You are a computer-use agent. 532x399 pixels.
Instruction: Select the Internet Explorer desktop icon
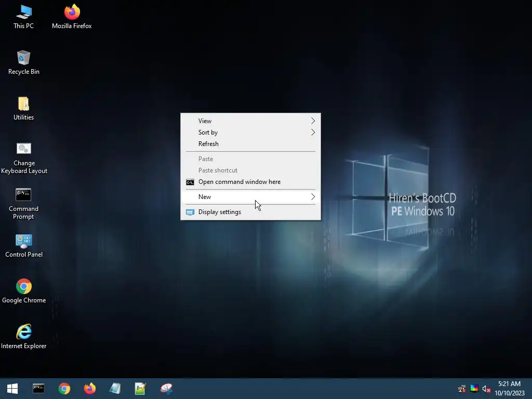coord(24,337)
